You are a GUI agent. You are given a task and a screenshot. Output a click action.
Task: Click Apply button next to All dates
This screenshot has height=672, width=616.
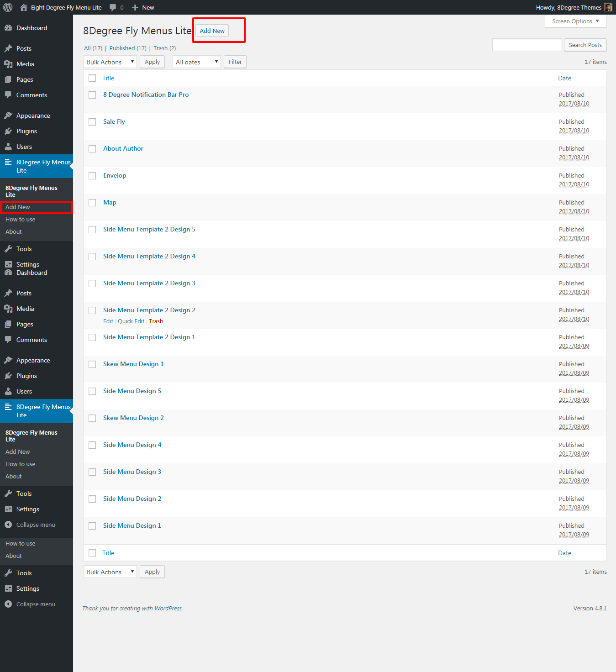[152, 62]
